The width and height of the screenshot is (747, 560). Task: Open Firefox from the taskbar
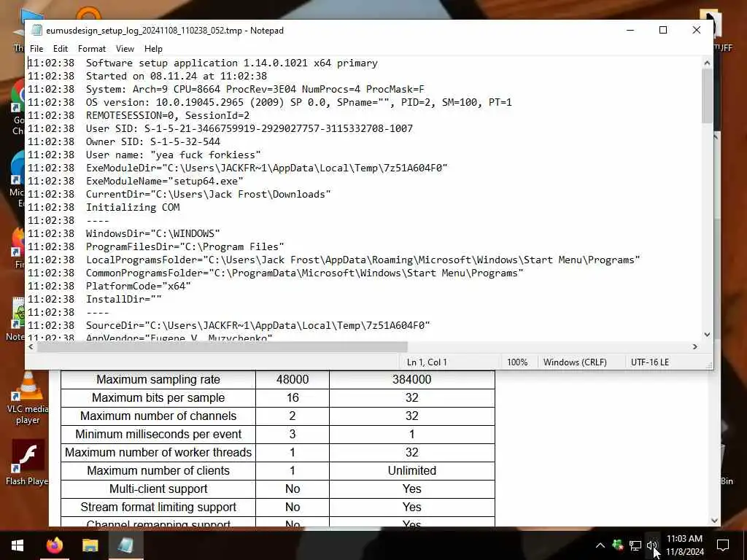tap(55, 545)
